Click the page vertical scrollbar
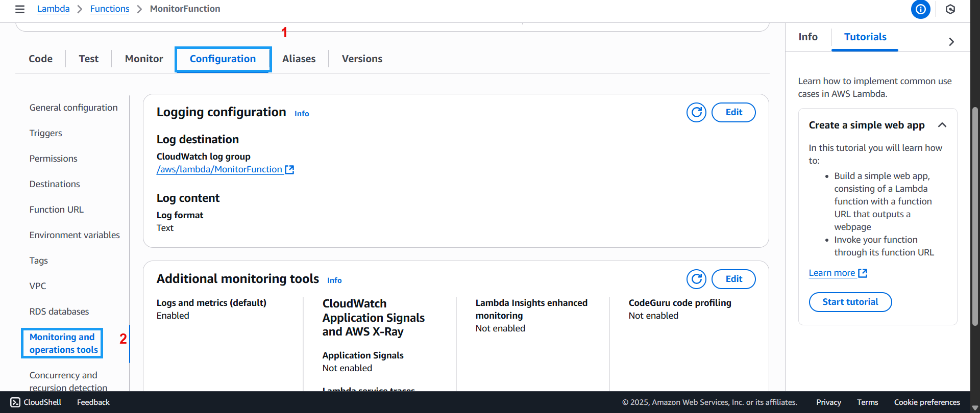This screenshot has width=980, height=413. tap(975, 214)
